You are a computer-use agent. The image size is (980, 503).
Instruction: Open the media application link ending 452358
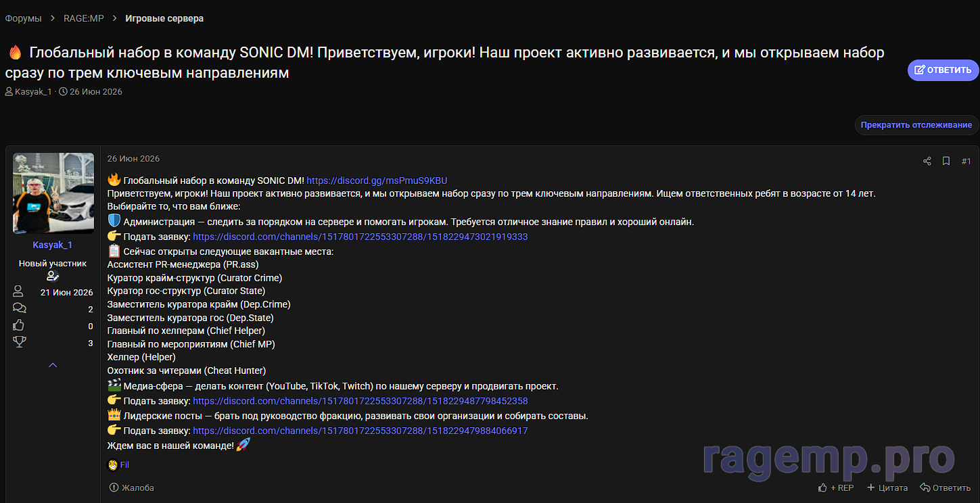[360, 401]
